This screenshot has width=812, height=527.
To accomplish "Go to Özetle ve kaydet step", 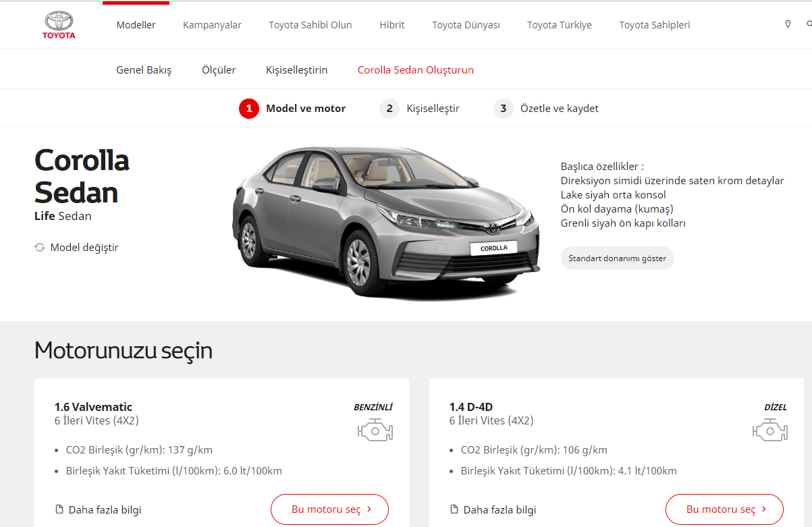I will tap(559, 108).
